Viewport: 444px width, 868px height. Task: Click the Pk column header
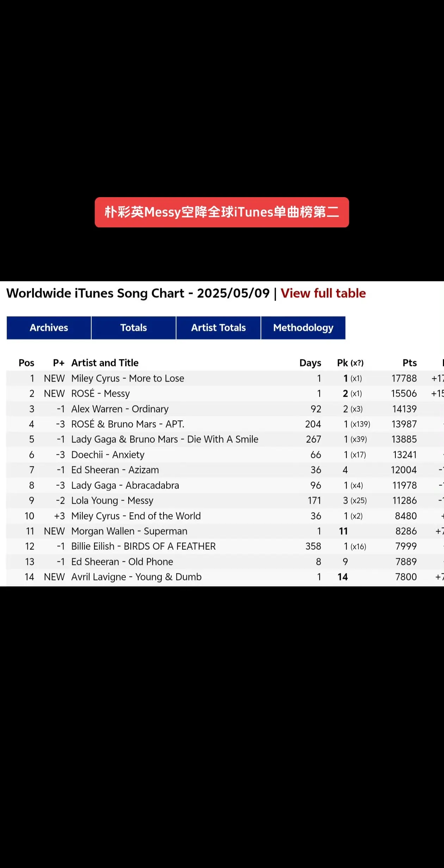[350, 363]
